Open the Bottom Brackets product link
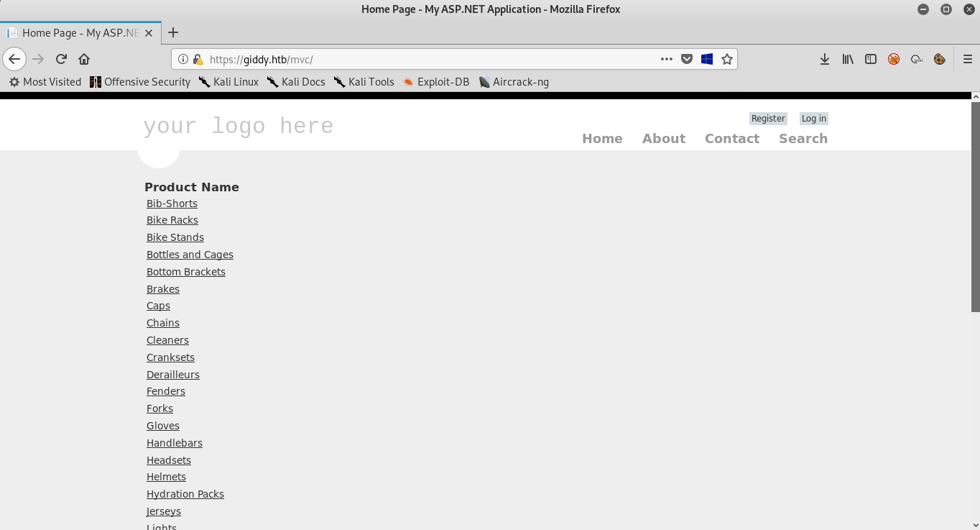Screen dimensions: 980x530 [x=186, y=272]
